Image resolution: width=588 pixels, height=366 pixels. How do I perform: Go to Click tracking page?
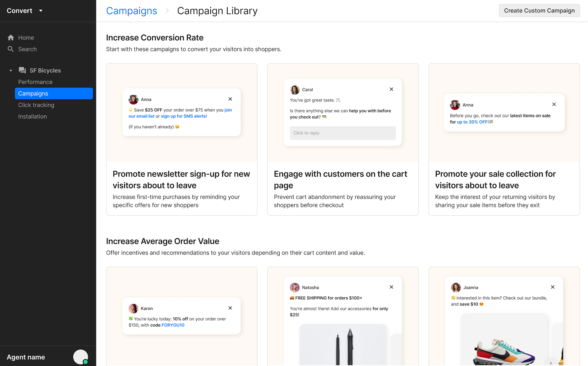coord(36,105)
